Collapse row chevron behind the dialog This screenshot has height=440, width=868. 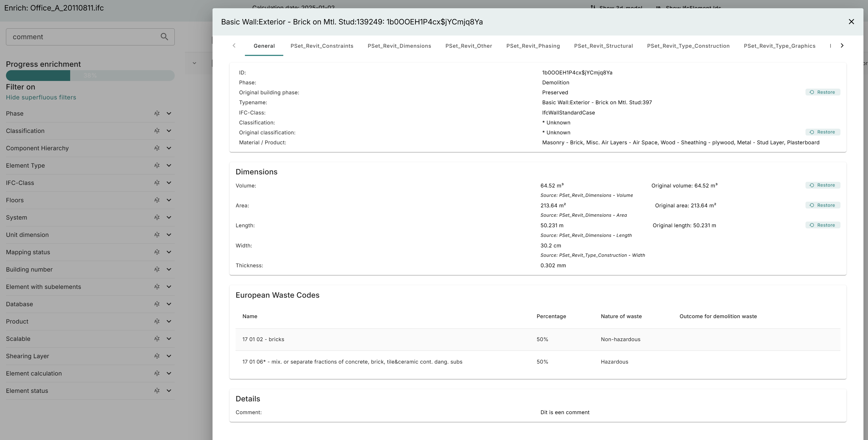[x=194, y=63]
